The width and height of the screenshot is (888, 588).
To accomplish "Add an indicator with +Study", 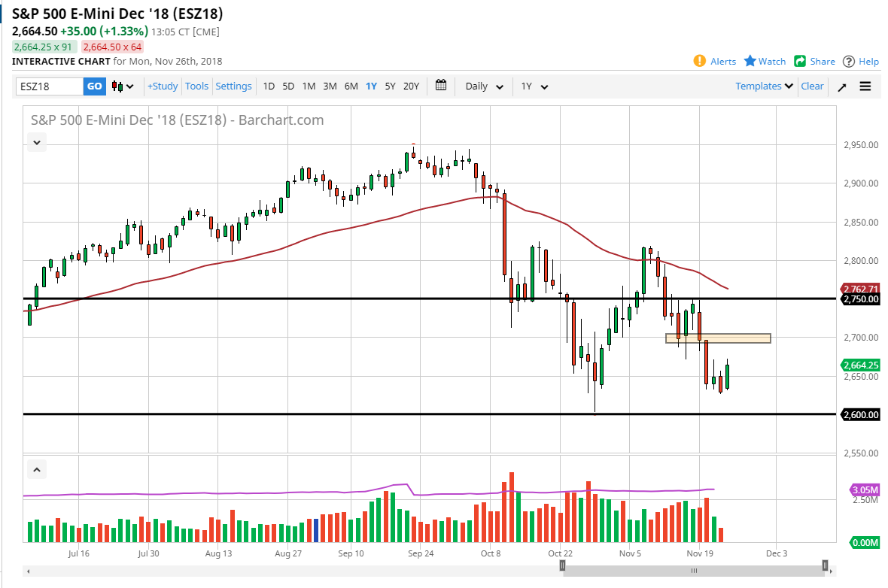I will pyautogui.click(x=163, y=86).
